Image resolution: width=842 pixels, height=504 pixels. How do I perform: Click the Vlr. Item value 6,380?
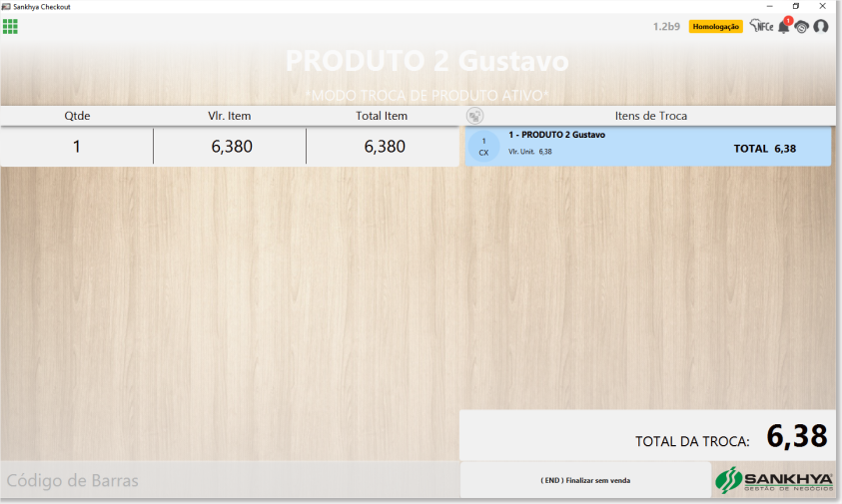click(x=232, y=147)
